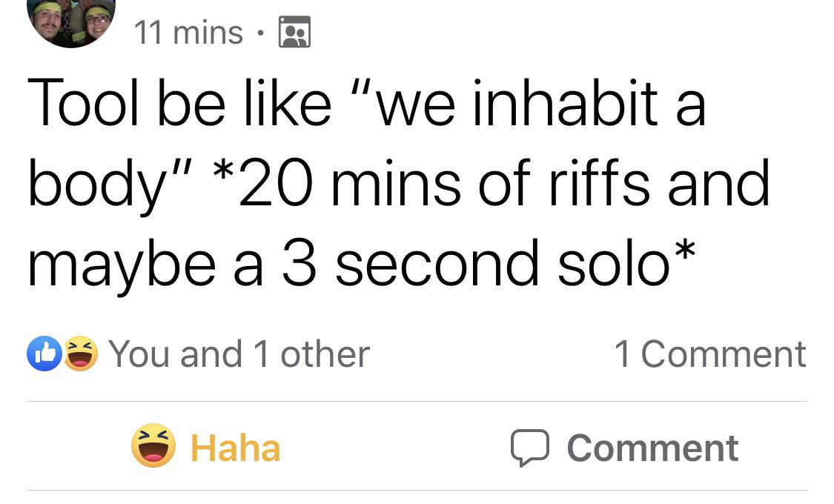Click the 11 mins timestamp

coord(188,32)
